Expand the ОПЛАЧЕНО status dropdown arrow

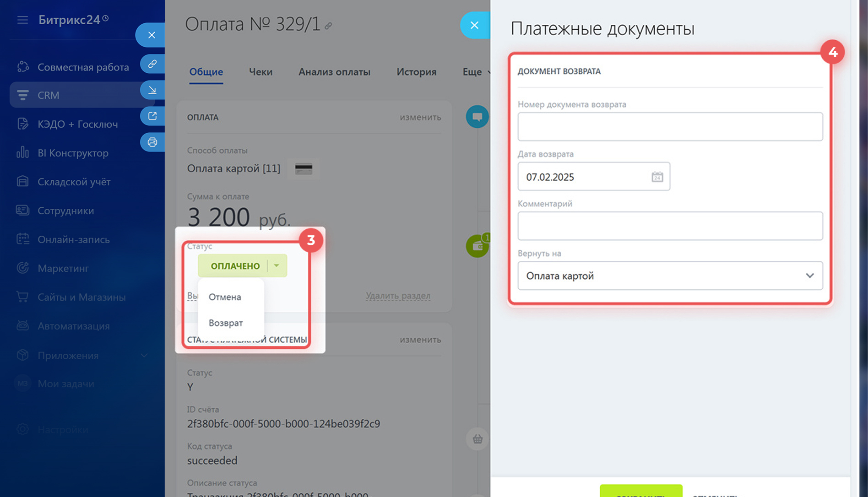tap(277, 265)
